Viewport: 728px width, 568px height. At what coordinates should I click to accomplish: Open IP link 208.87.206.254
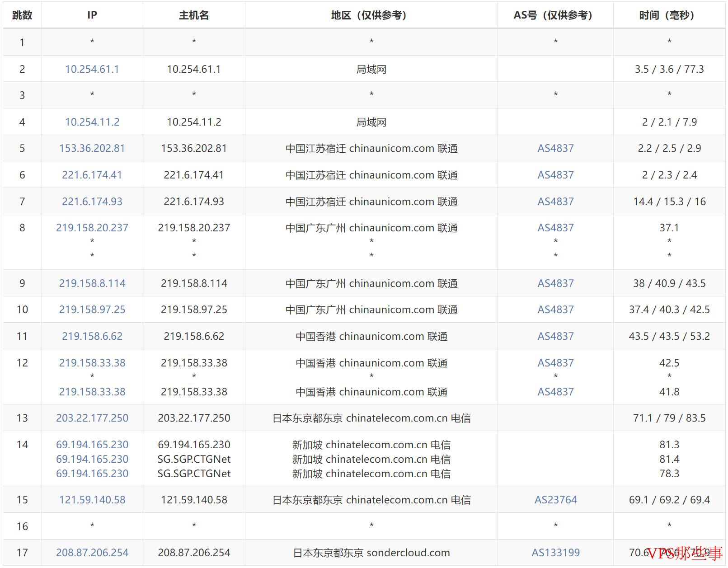pos(92,553)
